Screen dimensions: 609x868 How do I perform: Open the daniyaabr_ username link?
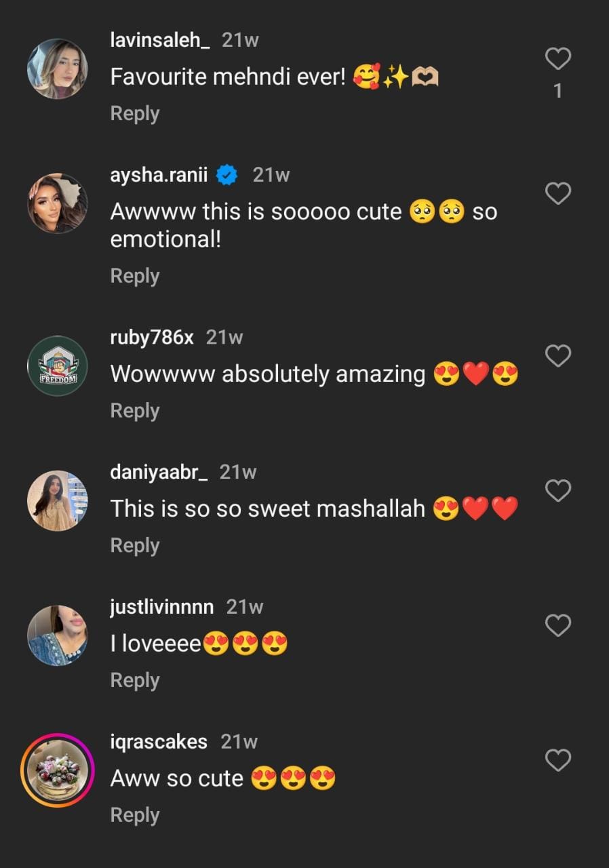[x=159, y=472]
